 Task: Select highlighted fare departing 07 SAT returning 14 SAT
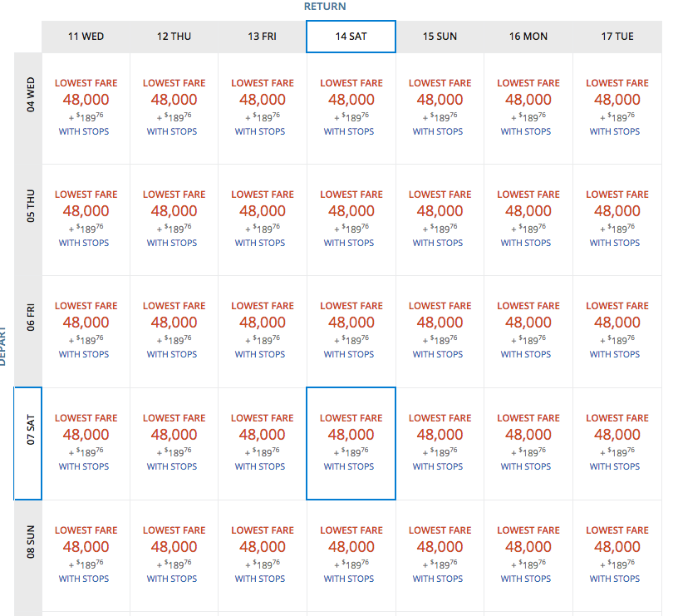tap(351, 443)
